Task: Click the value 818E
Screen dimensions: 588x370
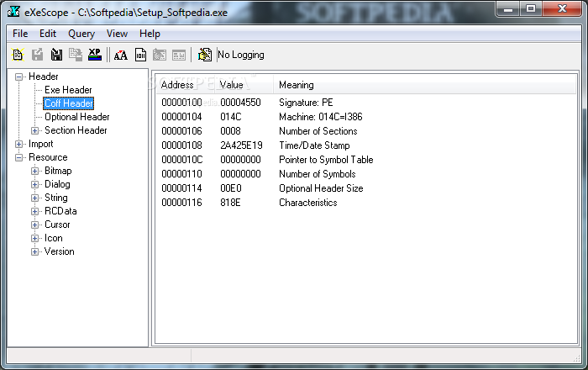Action: pos(230,203)
